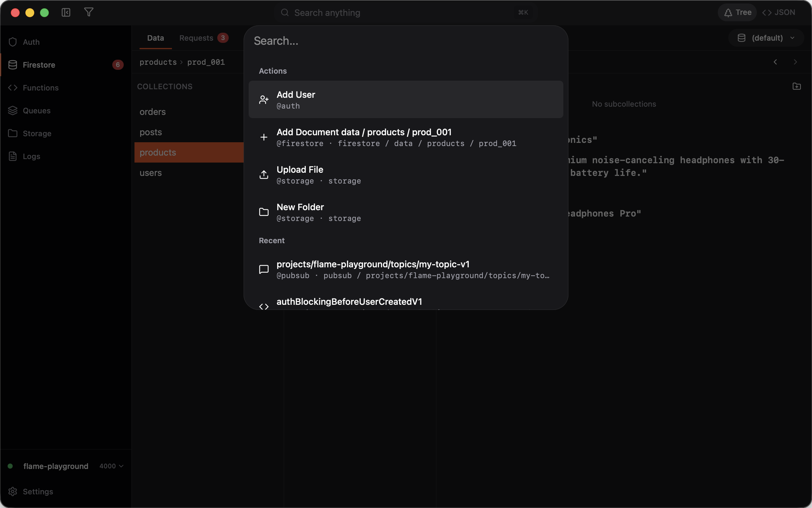Switch to JSON view
This screenshot has width=812, height=508.
[x=778, y=12]
